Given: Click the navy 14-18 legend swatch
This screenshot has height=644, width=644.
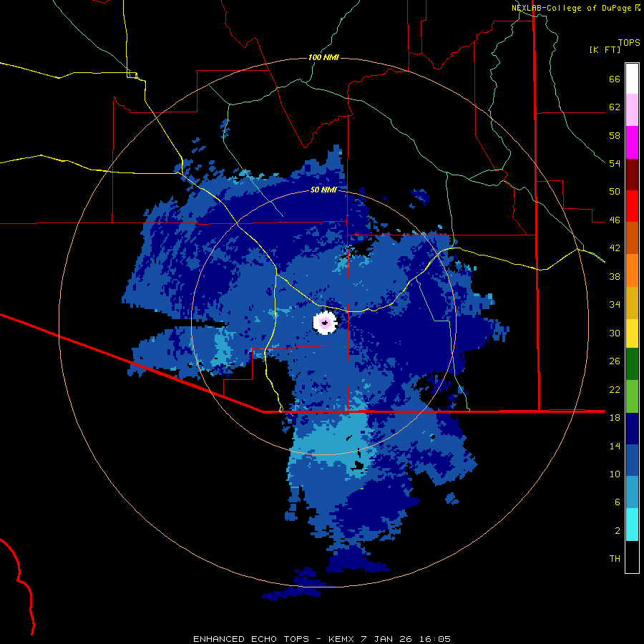Looking at the screenshot, I should coord(632,429).
